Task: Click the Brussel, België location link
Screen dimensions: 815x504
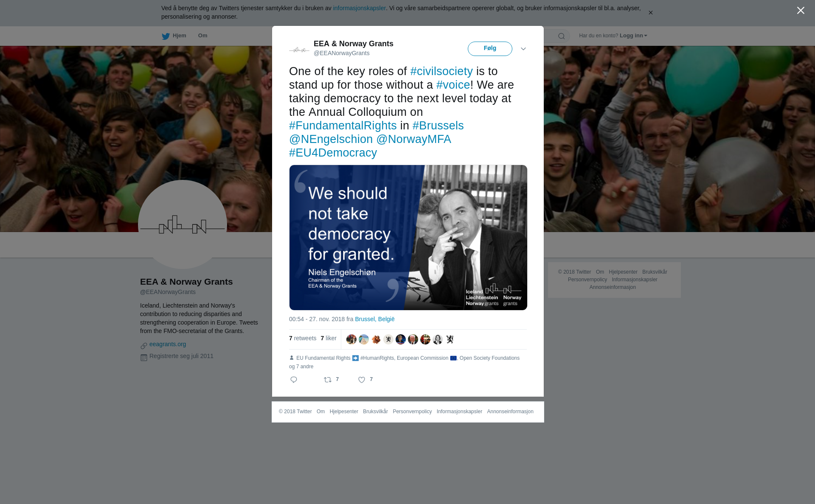Action: [375, 319]
